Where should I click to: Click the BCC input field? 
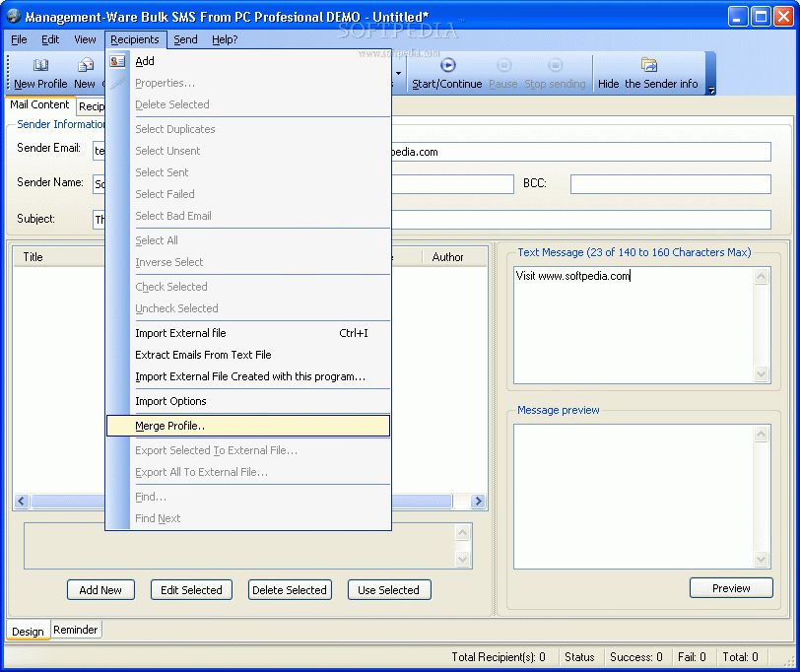(670, 183)
